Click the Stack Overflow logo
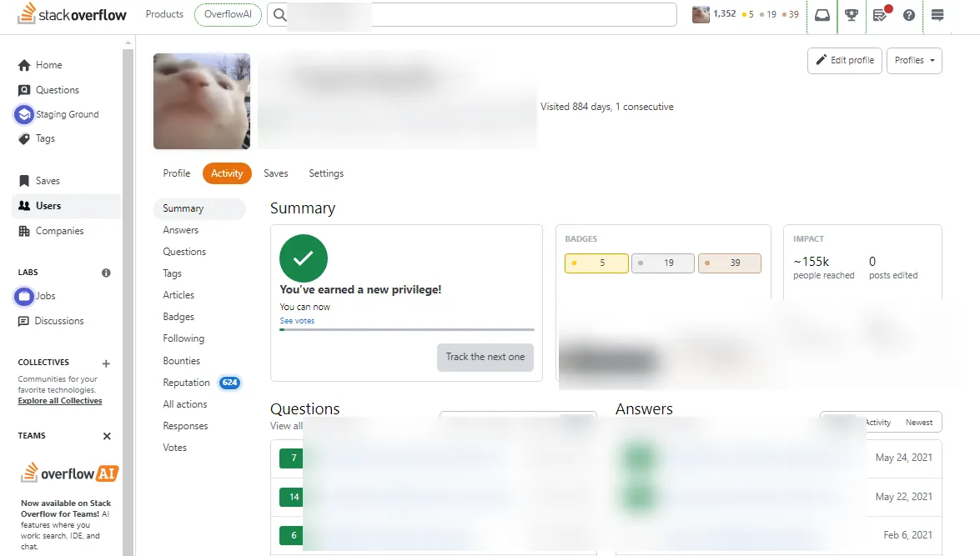 click(x=72, y=13)
